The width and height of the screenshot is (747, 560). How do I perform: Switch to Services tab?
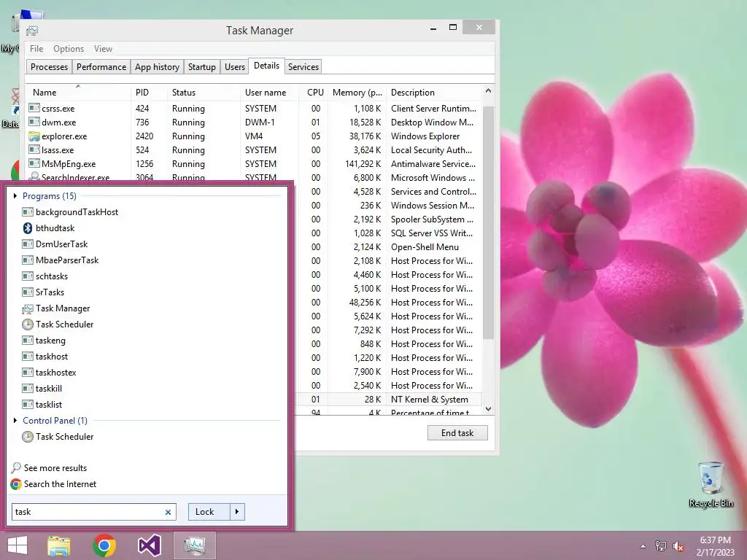(303, 66)
